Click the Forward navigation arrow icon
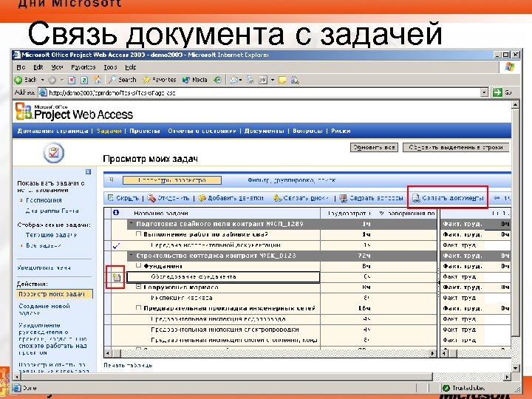Image resolution: width=532 pixels, height=399 pixels. tap(52, 80)
